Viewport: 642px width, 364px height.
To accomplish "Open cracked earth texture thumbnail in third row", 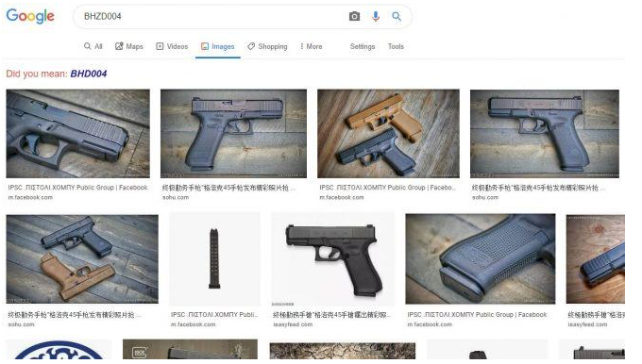I will pyautogui.click(x=343, y=351).
